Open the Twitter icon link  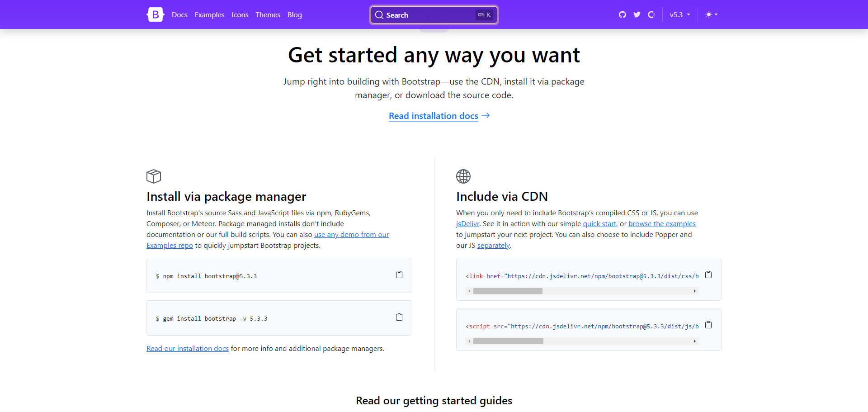pos(637,14)
